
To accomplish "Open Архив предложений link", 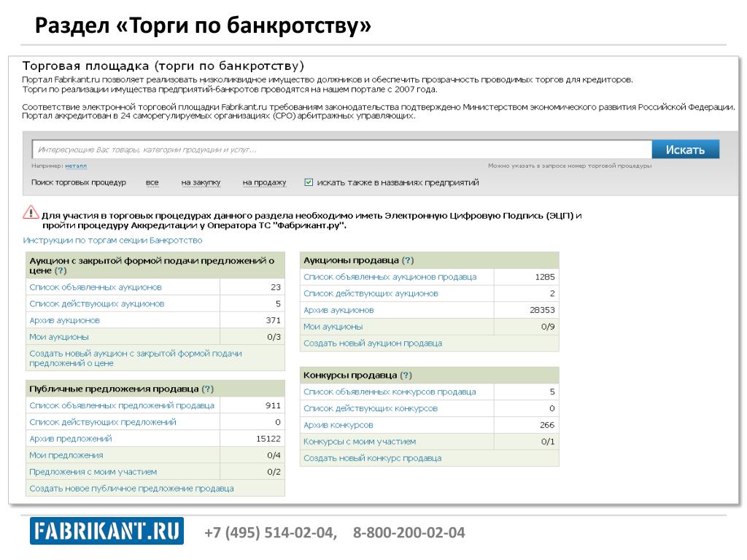I will pos(71,439).
